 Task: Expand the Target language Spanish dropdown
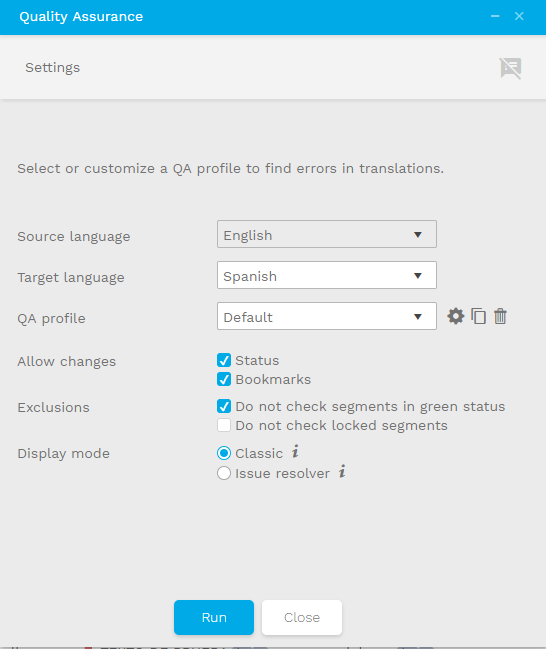click(x=327, y=275)
